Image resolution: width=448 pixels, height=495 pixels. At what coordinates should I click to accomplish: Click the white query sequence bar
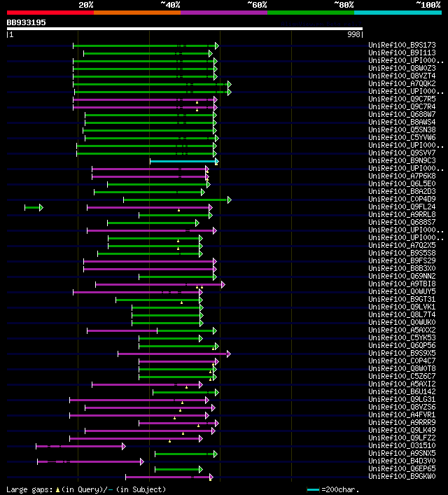coord(185,29)
